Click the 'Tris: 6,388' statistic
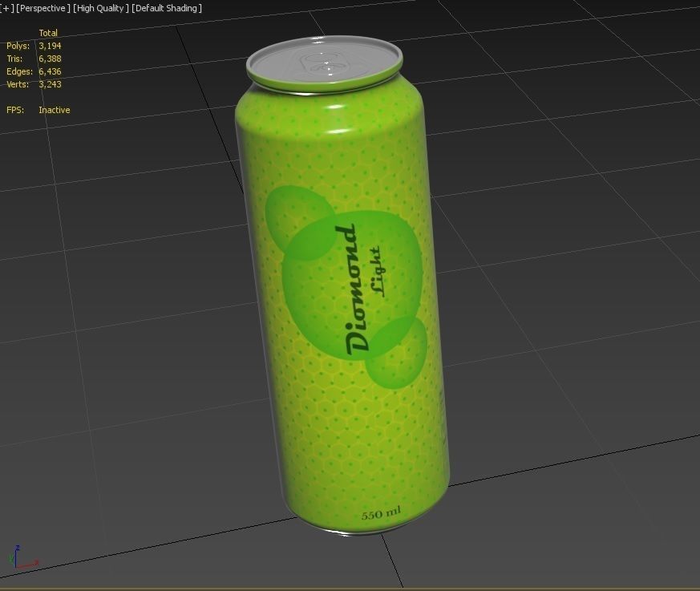The height and width of the screenshot is (591, 700). click(x=34, y=59)
